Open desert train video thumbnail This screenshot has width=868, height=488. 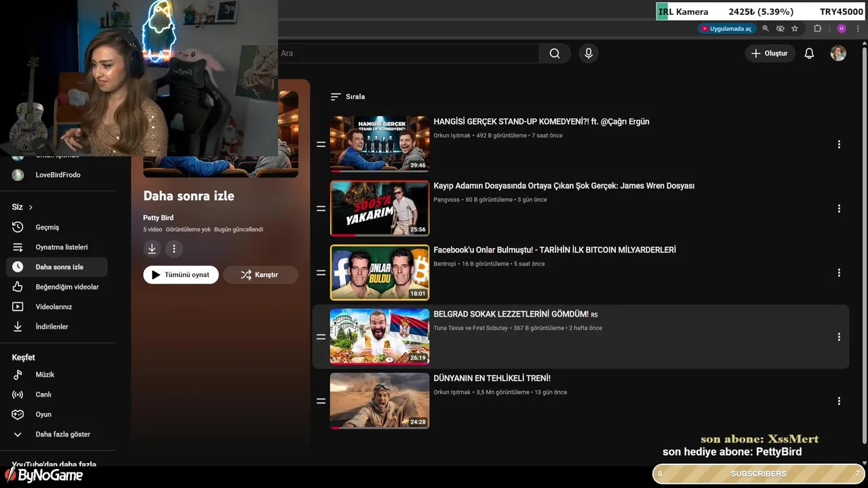[380, 401]
